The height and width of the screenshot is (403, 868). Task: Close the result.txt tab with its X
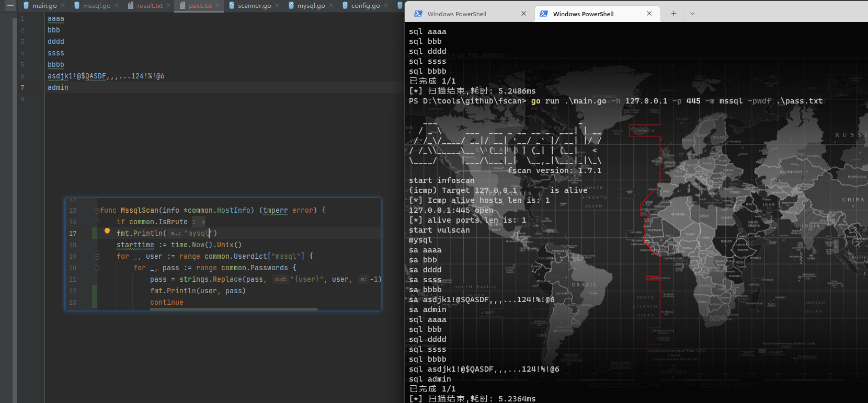click(x=168, y=6)
